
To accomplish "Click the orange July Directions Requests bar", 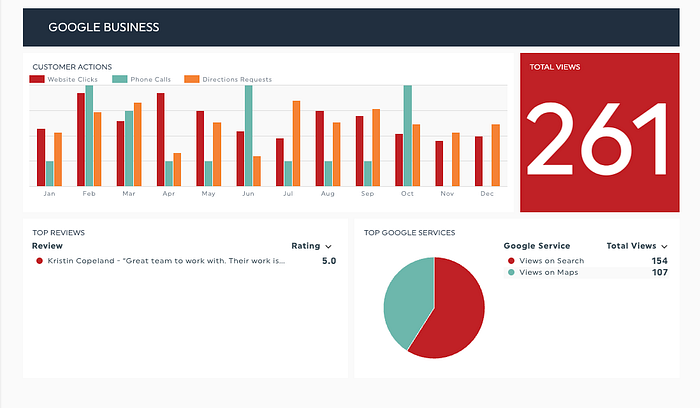I will [296, 144].
